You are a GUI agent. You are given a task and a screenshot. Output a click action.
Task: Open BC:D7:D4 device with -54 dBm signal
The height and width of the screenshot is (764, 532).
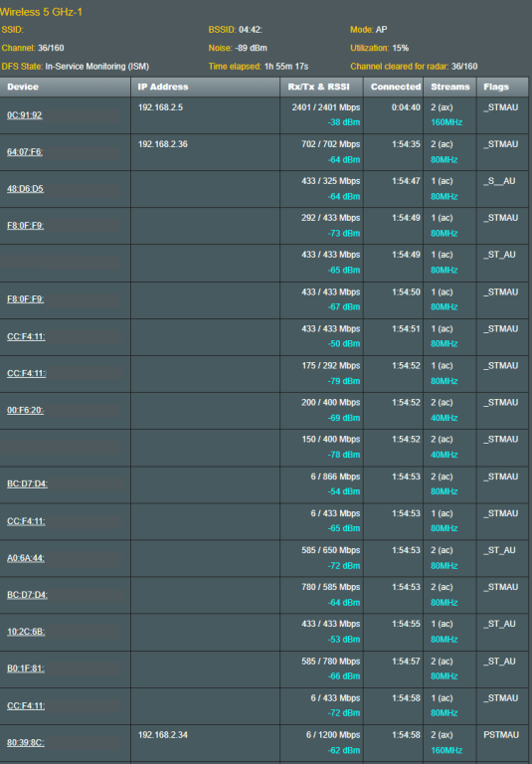pyautogui.click(x=27, y=483)
